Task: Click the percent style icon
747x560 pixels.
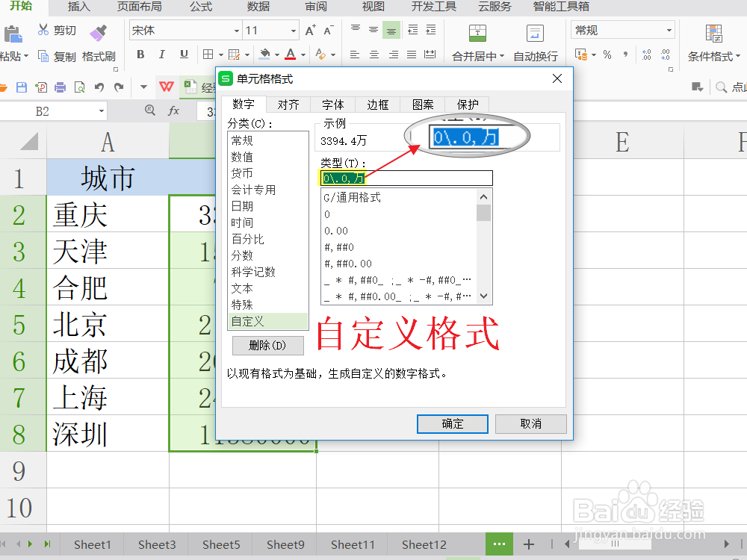Action: tap(607, 55)
